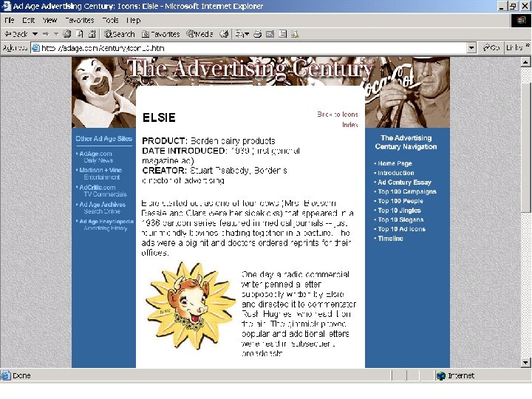Click The Advertising Century banner title
Viewport: 532px width, 399px height.
(x=250, y=68)
